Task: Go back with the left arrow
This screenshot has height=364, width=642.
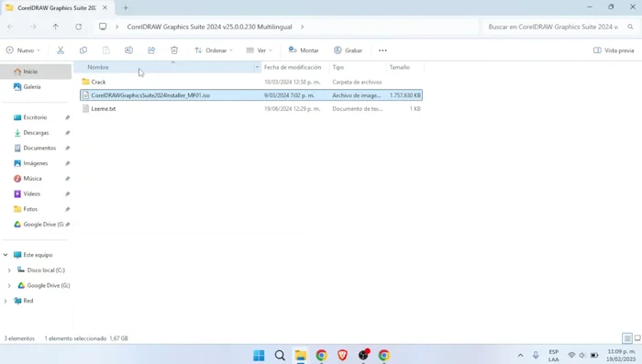Action: click(x=10, y=27)
